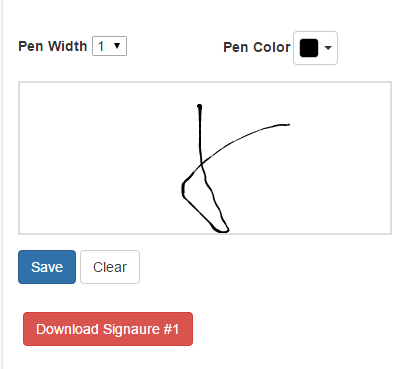Click the right end of the curved stroke

(287, 125)
